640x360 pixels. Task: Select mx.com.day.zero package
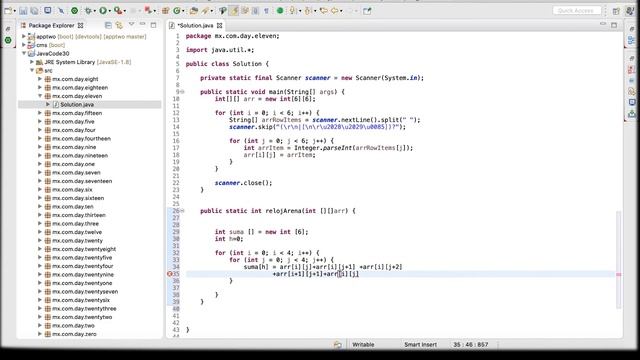[x=74, y=334]
